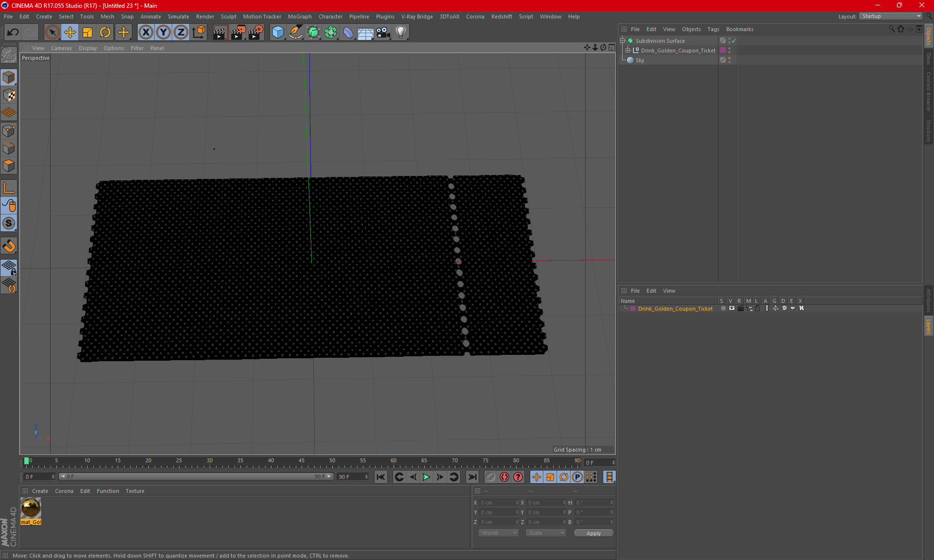Select the Scale tool
The image size is (934, 560).
point(88,33)
